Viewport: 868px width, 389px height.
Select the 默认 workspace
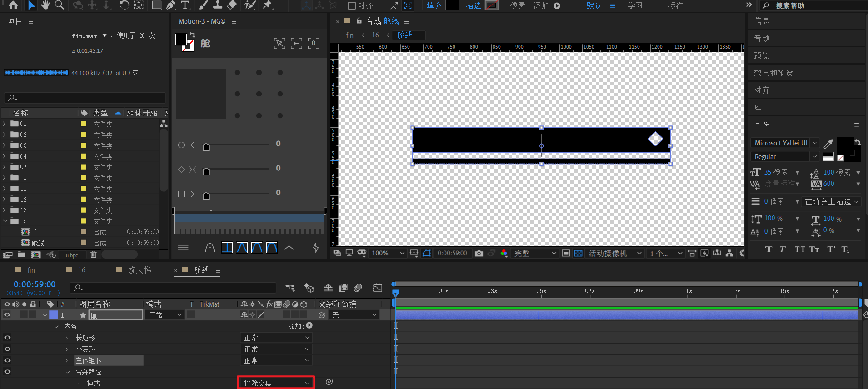pyautogui.click(x=594, y=5)
